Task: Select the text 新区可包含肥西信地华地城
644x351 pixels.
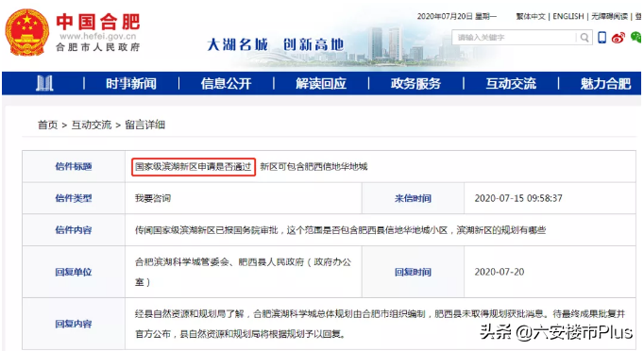Action: (x=314, y=166)
